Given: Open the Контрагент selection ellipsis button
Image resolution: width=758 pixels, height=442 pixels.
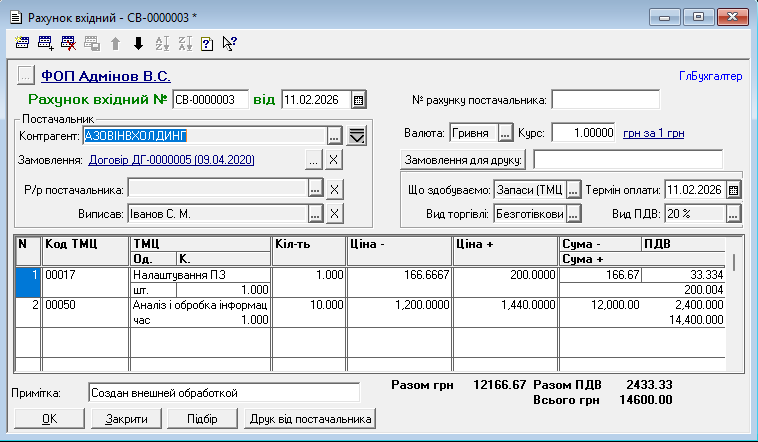Looking at the screenshot, I should pos(334,134).
